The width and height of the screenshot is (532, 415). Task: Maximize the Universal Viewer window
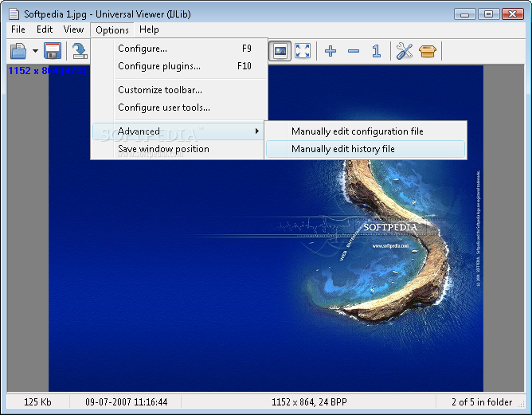(488, 14)
